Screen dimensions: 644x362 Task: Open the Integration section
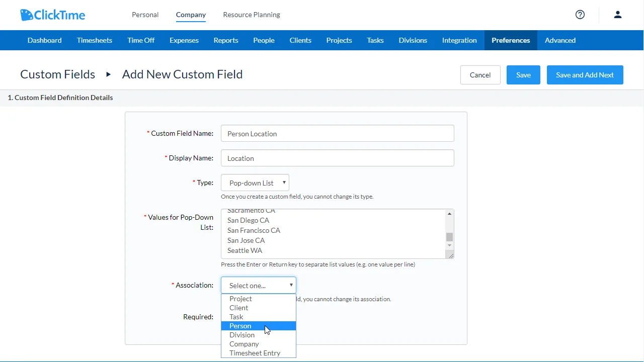(x=459, y=40)
